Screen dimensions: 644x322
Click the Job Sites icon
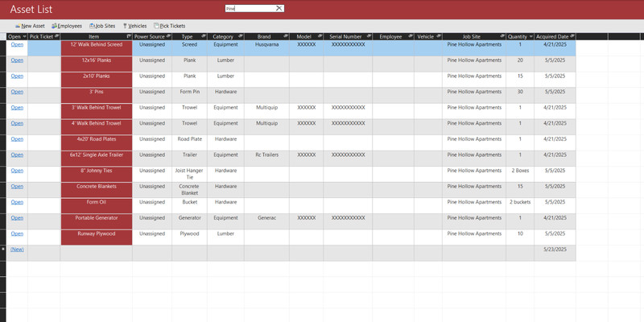[92, 26]
